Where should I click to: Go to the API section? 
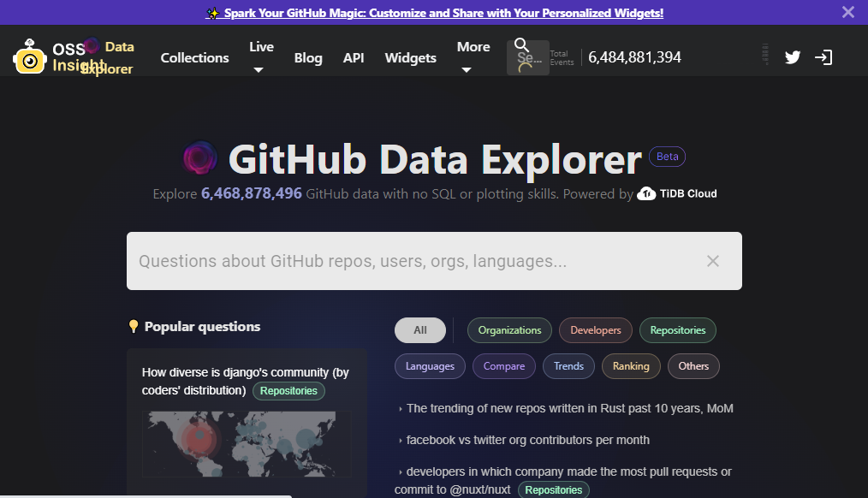[354, 57]
